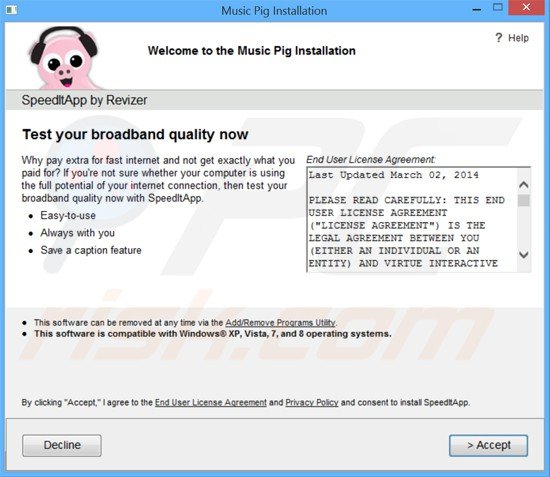Click the Music Pig mascot logo
This screenshot has height=477, width=550.
[x=64, y=58]
